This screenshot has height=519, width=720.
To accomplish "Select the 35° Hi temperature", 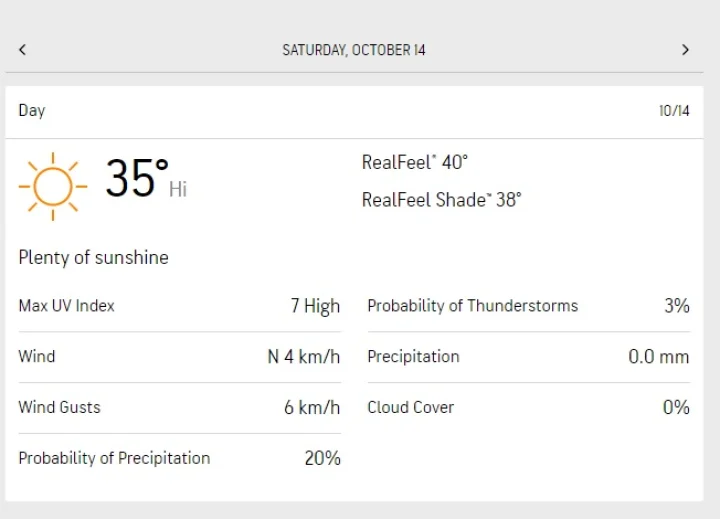I will [x=146, y=178].
